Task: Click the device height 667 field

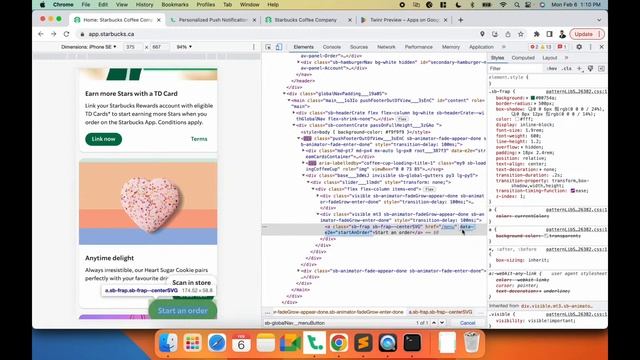Action: point(158,47)
